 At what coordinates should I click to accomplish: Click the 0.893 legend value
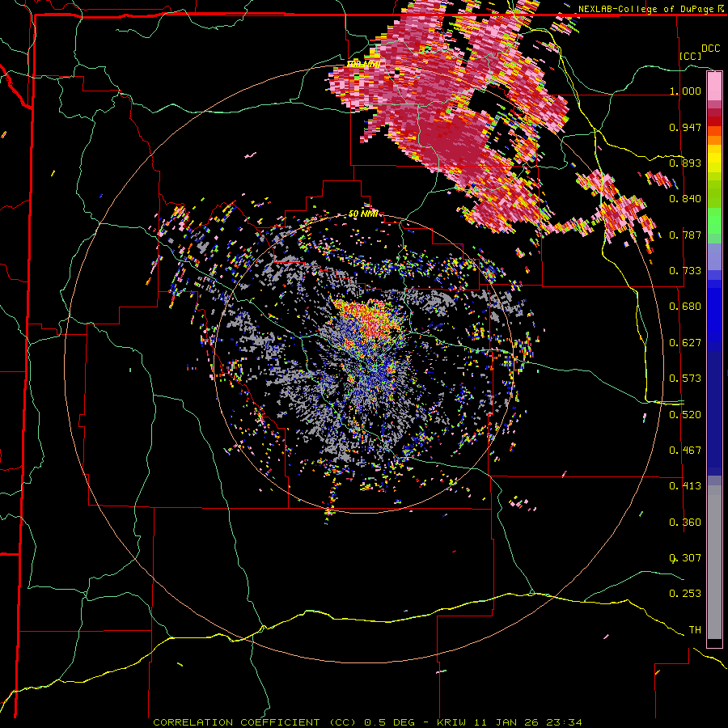(x=685, y=163)
